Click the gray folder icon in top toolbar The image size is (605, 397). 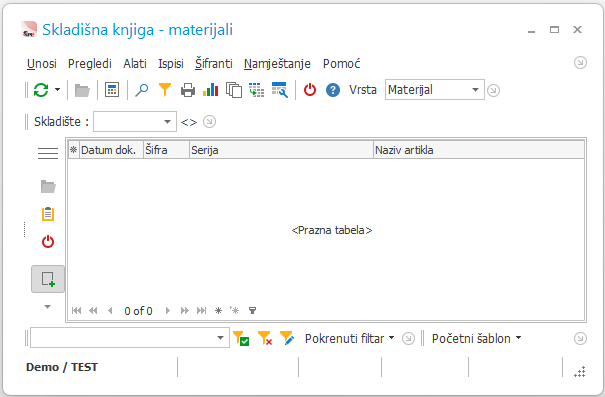pos(82,90)
